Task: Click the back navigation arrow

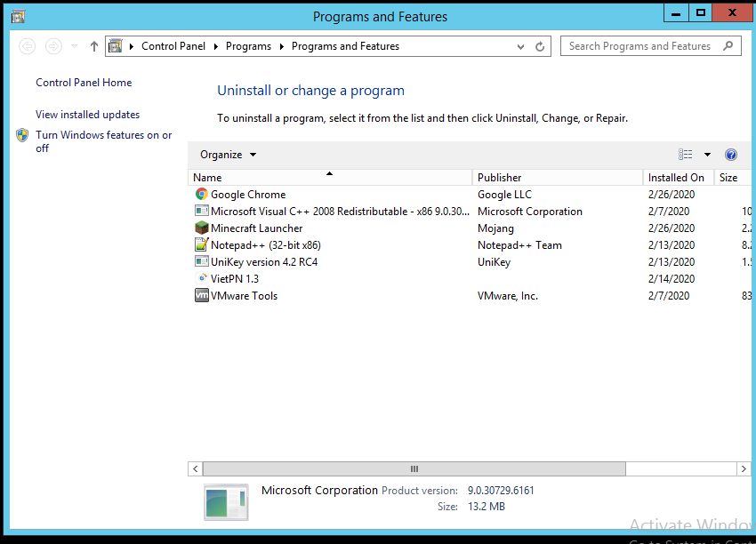Action: click(27, 46)
